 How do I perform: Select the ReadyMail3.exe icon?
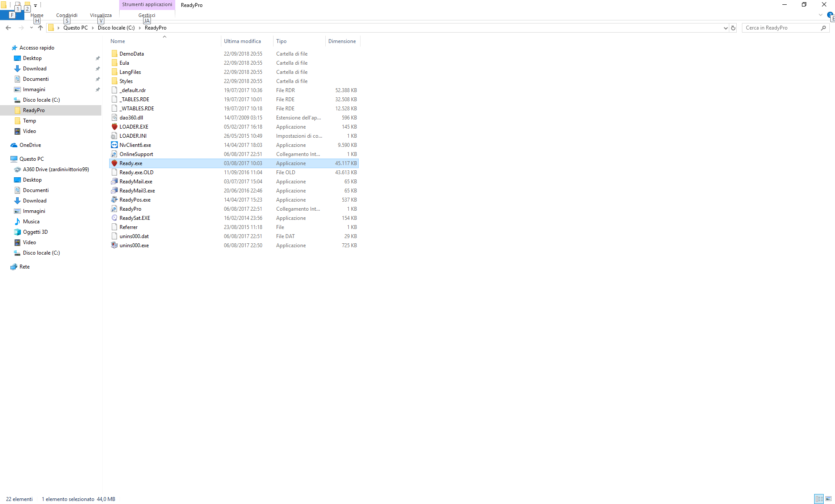point(114,191)
